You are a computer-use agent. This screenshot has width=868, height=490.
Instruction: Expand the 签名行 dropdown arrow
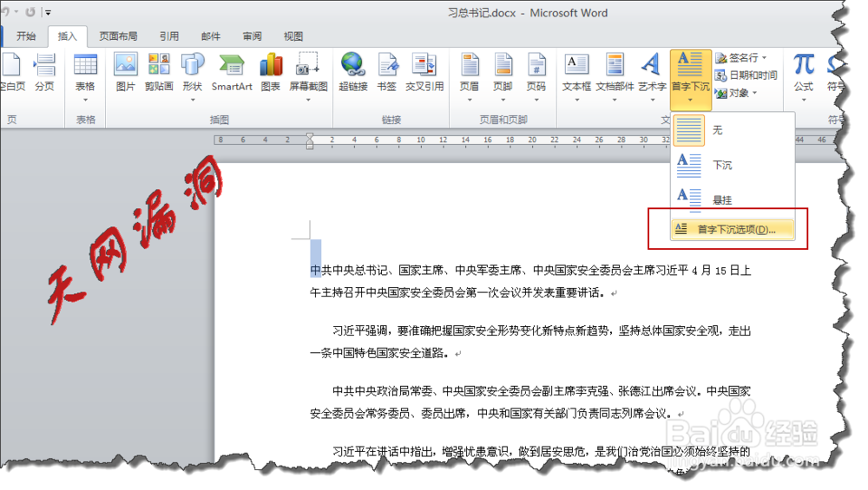tap(765, 57)
